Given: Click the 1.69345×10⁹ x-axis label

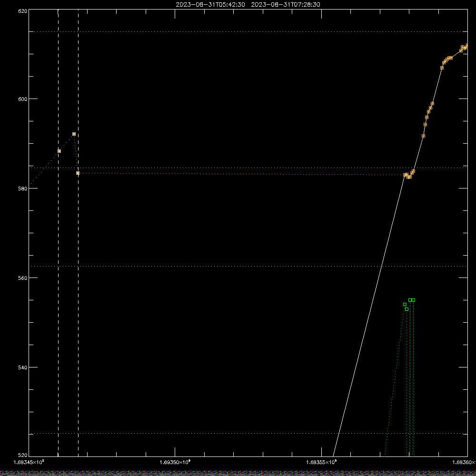Looking at the screenshot, I should pos(29,462).
